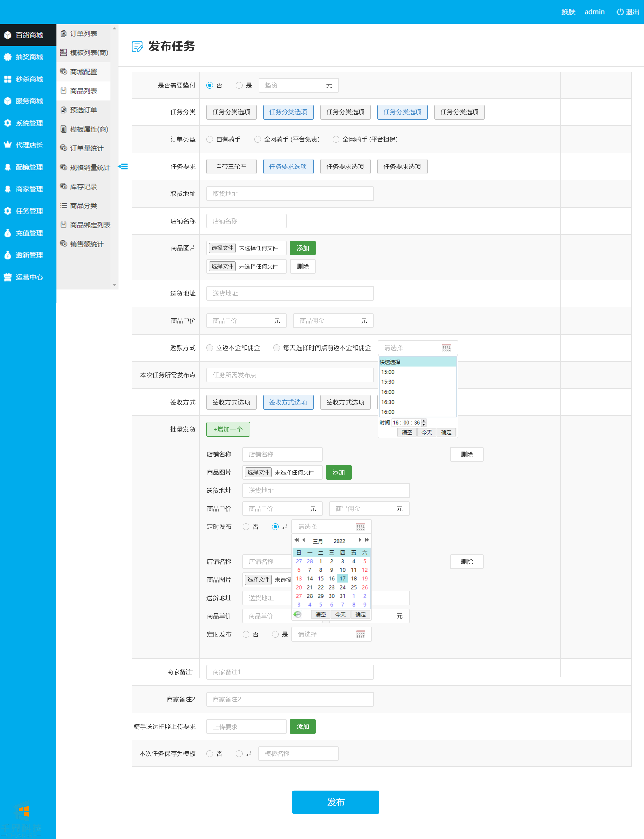Click the 取货地址 input field
Viewport: 644px width, 839px height.
point(290,194)
